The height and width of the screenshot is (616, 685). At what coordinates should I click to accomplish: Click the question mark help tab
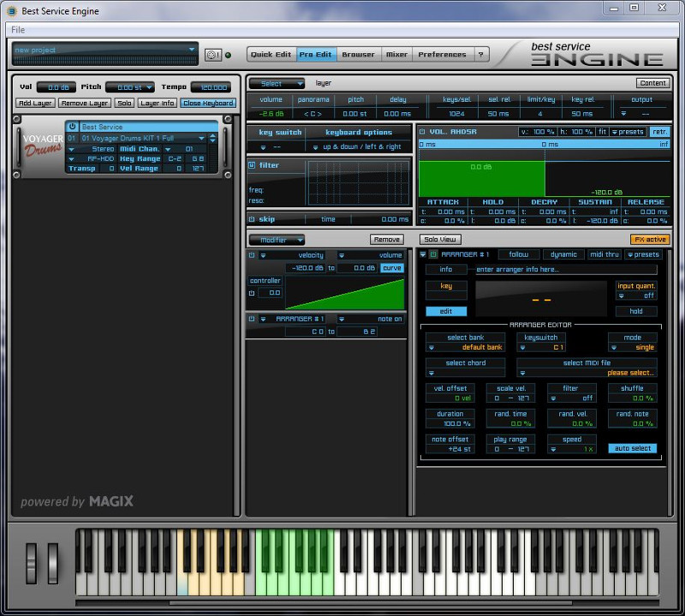tap(480, 55)
